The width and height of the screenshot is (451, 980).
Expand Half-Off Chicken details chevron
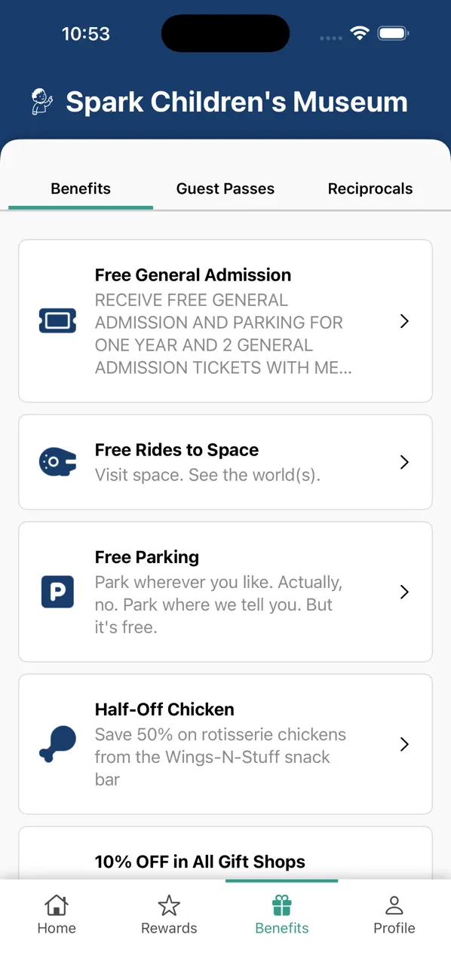pos(404,744)
